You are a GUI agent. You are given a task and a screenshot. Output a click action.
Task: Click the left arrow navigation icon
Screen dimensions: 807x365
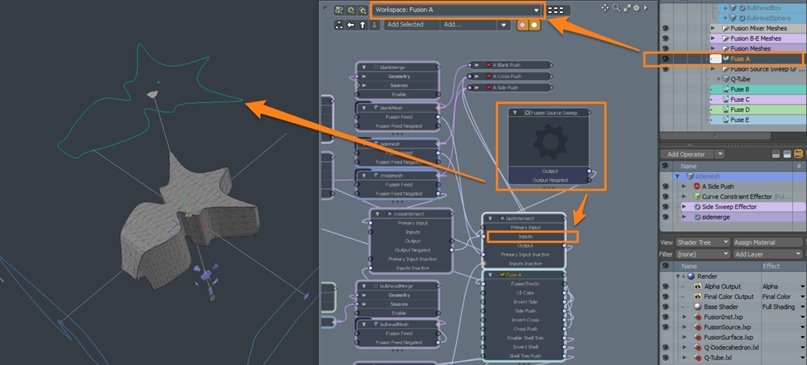[351, 25]
